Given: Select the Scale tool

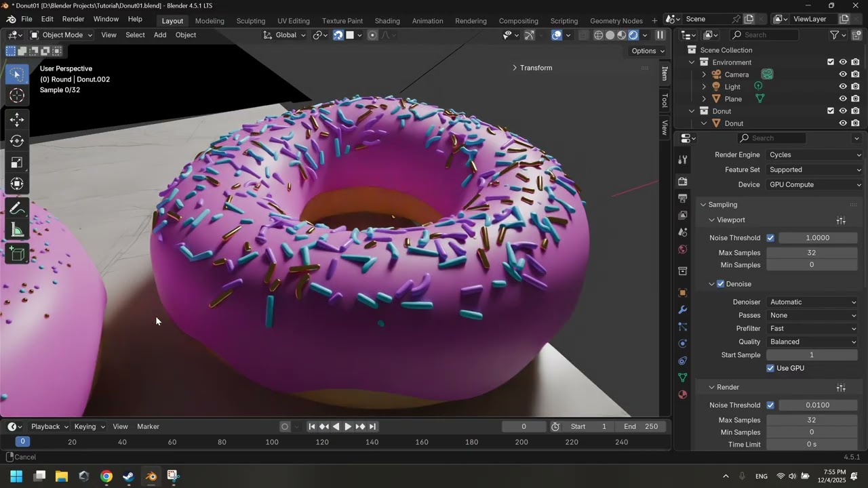Looking at the screenshot, I should pos(17,163).
